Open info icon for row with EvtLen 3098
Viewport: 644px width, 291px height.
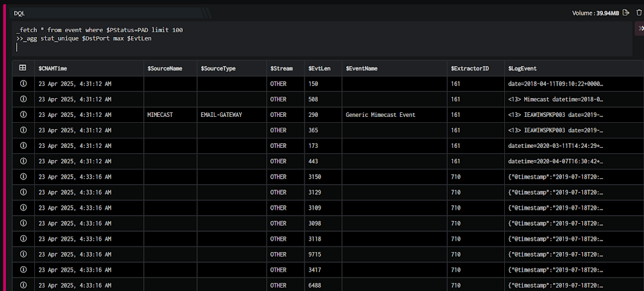[x=24, y=223]
